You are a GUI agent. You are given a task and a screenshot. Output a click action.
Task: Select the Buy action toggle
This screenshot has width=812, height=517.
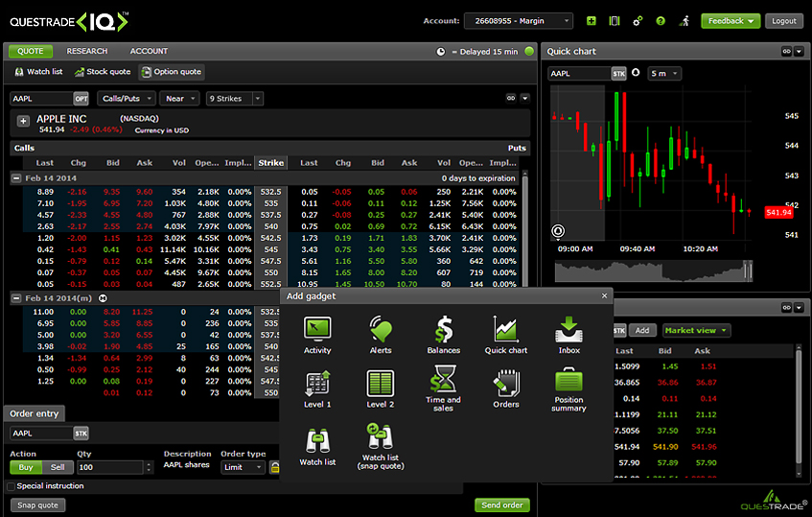coord(26,467)
